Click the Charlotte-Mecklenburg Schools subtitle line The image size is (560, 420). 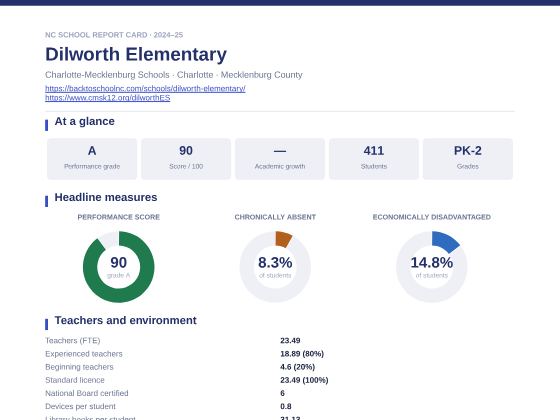click(174, 75)
